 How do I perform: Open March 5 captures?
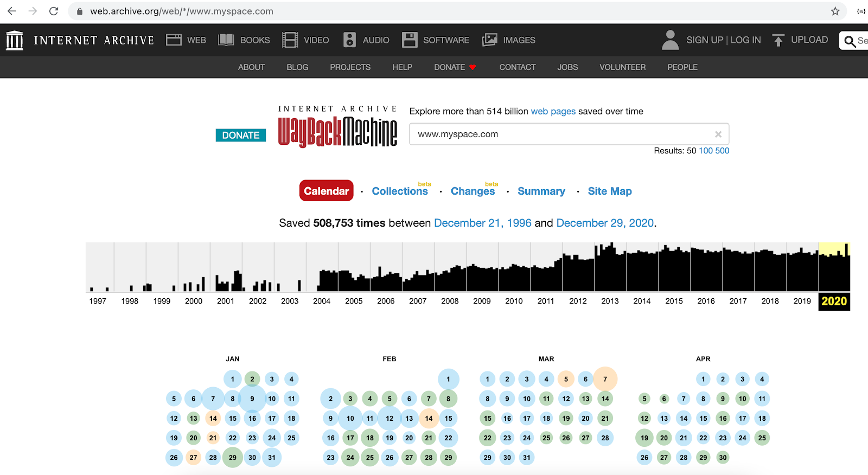(x=566, y=379)
